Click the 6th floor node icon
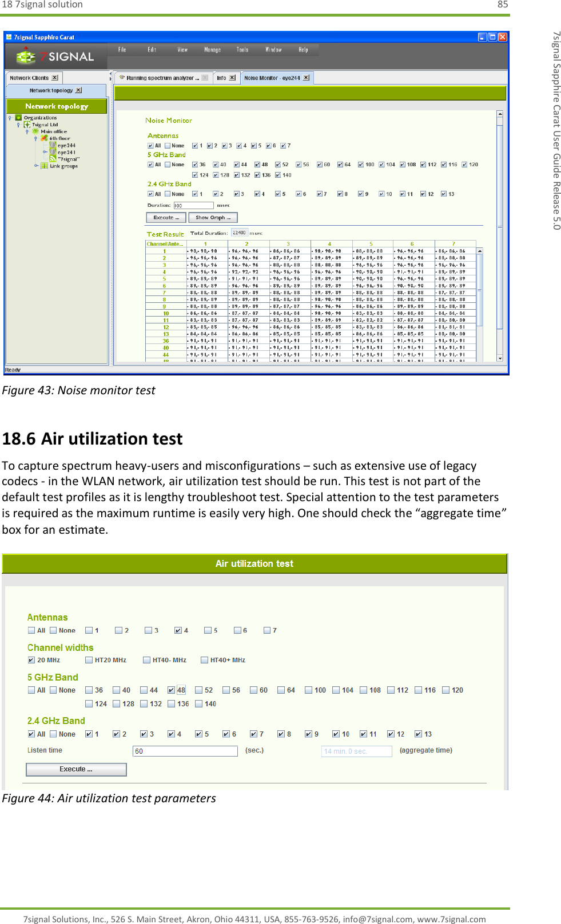 (44, 138)
